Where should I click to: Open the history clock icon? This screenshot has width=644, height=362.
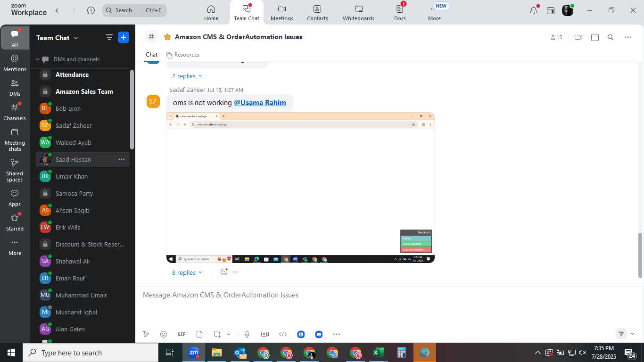pos(91,10)
